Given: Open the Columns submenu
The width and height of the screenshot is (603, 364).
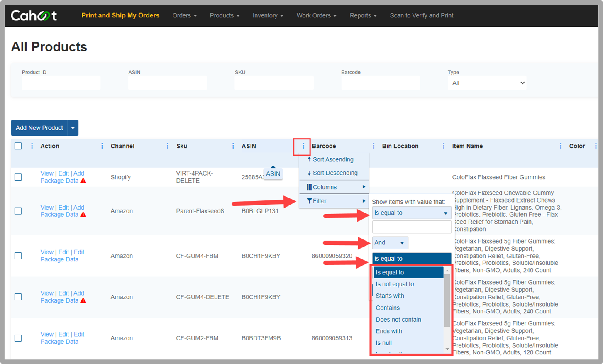Looking at the screenshot, I should coord(334,187).
